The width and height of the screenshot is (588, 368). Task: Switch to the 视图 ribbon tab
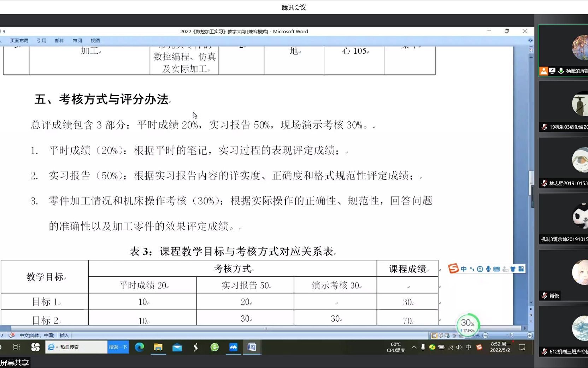[x=95, y=40]
